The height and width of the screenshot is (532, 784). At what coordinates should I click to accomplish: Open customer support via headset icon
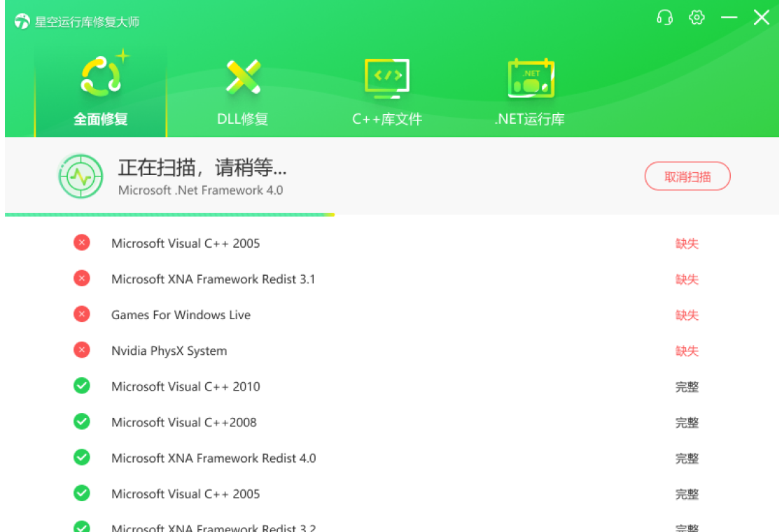(x=664, y=18)
